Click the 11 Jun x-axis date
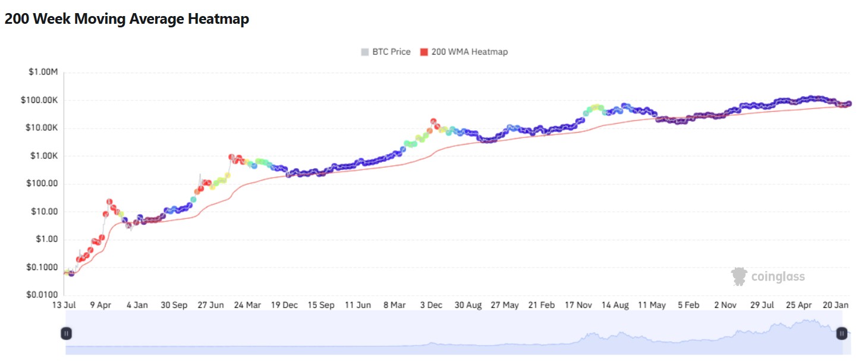The height and width of the screenshot is (361, 868). (357, 305)
